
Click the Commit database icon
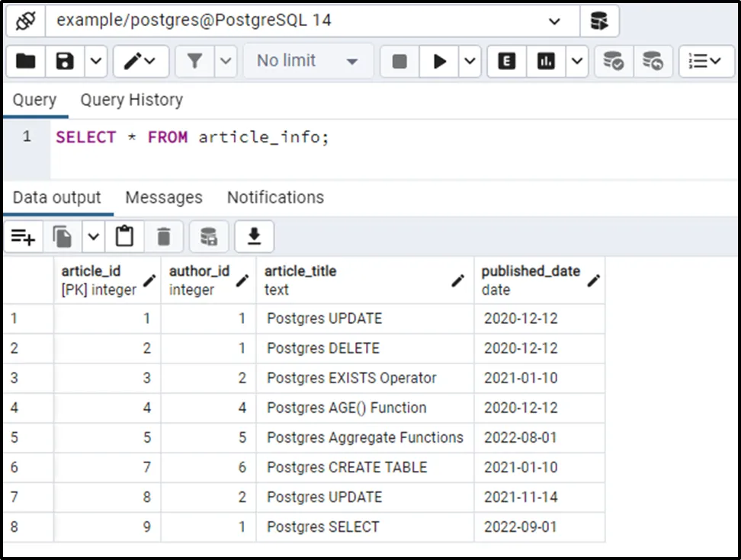click(613, 62)
